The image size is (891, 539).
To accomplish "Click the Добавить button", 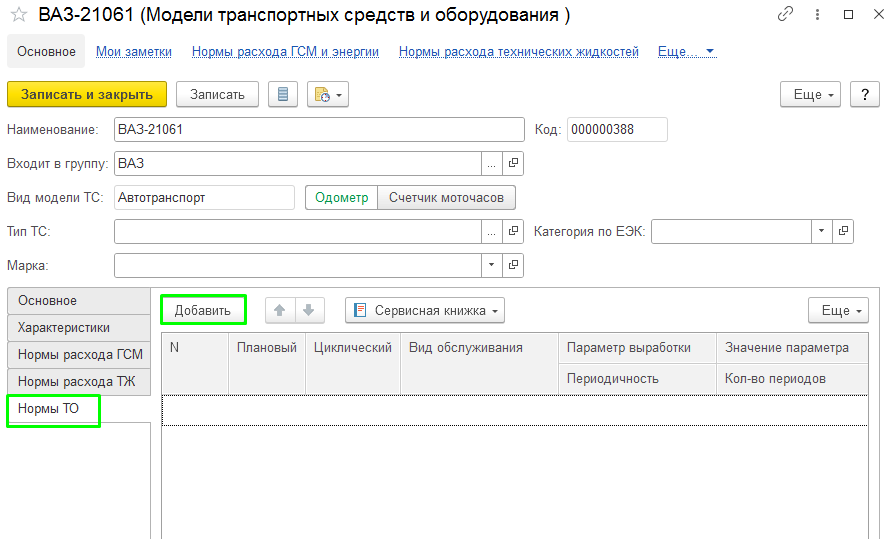I will [203, 310].
